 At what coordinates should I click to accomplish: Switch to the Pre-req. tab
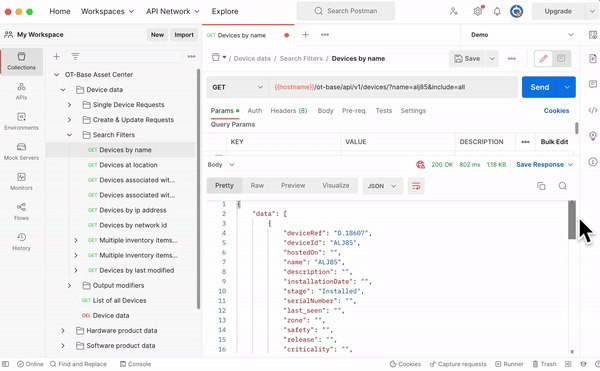tap(354, 111)
